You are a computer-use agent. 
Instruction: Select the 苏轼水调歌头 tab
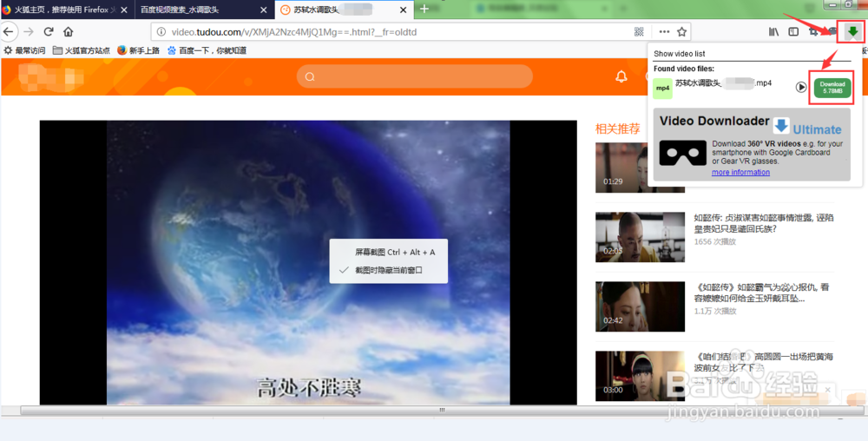(344, 10)
